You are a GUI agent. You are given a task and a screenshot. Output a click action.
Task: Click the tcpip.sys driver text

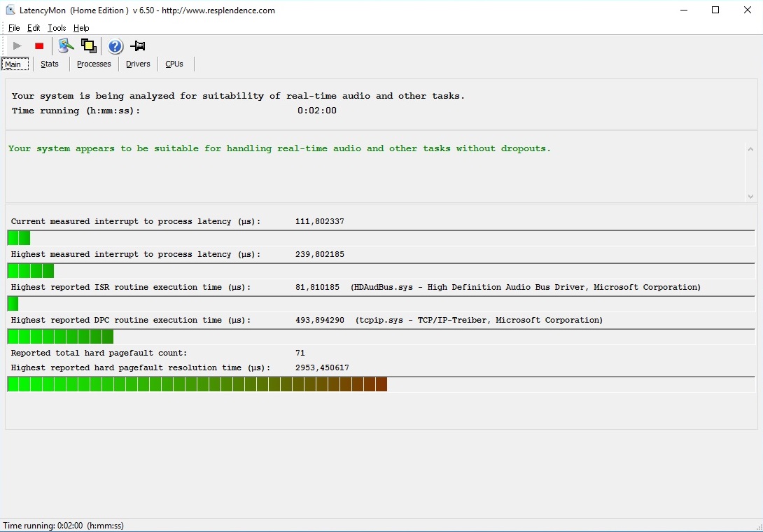[x=479, y=321]
